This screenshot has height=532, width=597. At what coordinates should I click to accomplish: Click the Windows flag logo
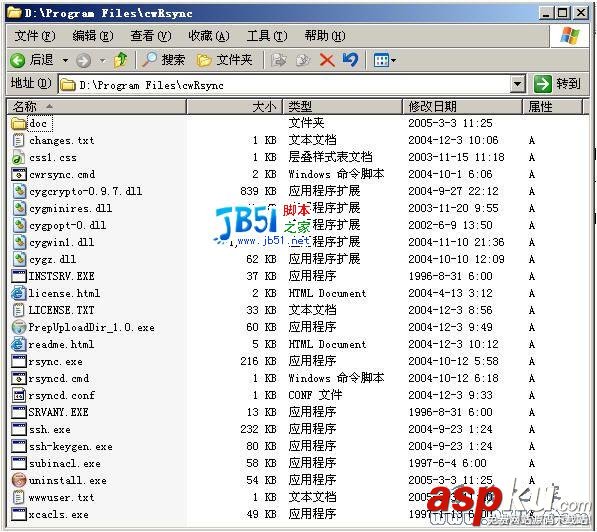[570, 36]
